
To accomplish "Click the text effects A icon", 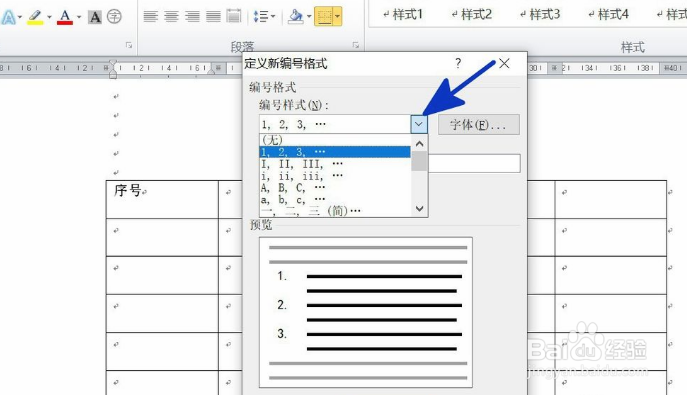I will click(8, 17).
